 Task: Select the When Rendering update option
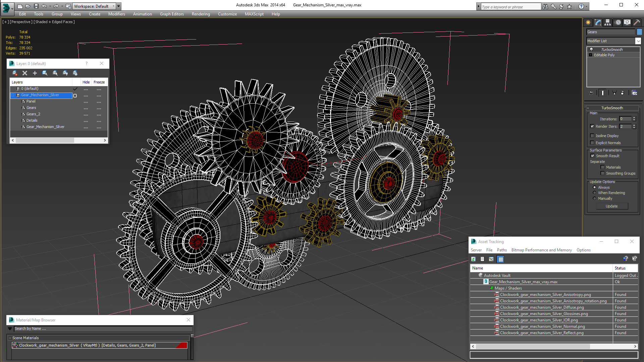click(594, 192)
